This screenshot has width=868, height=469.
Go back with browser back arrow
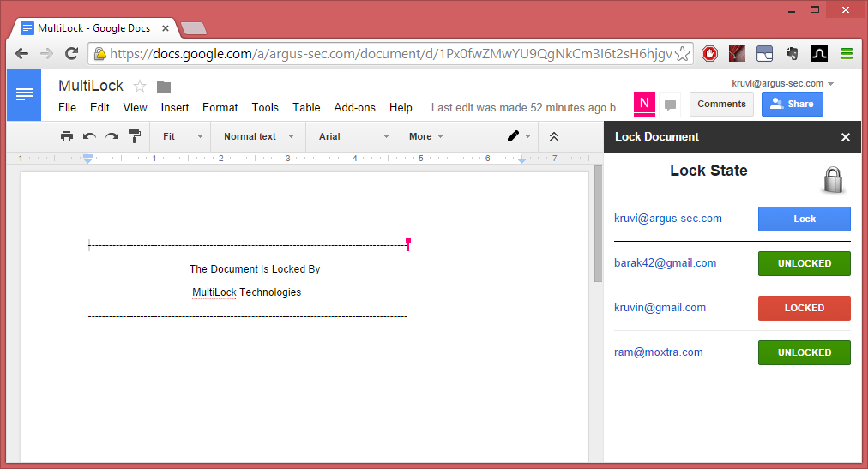(21, 54)
